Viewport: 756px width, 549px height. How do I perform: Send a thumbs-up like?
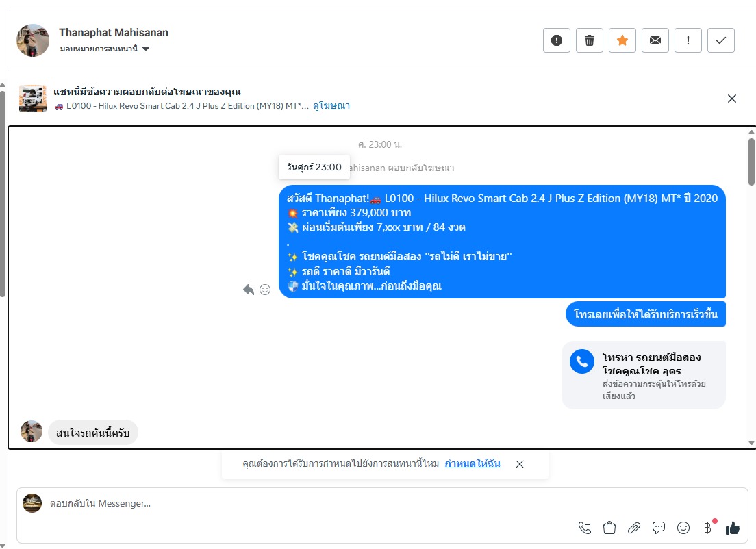click(x=732, y=528)
